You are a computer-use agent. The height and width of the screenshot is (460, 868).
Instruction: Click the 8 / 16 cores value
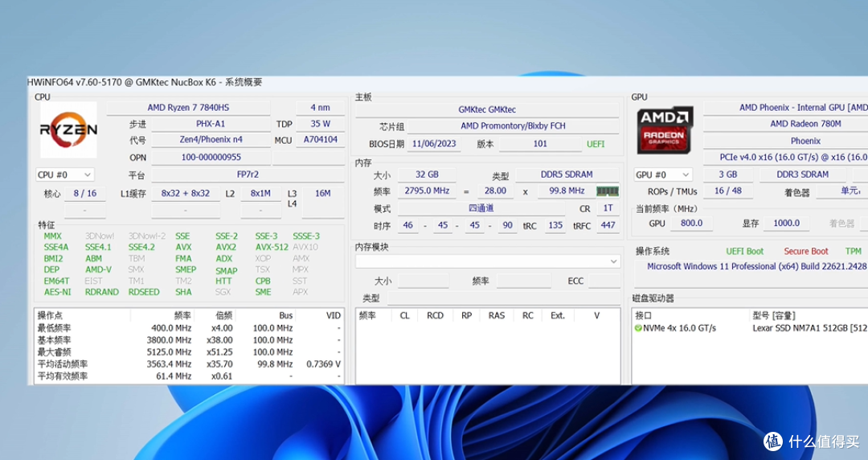point(84,194)
